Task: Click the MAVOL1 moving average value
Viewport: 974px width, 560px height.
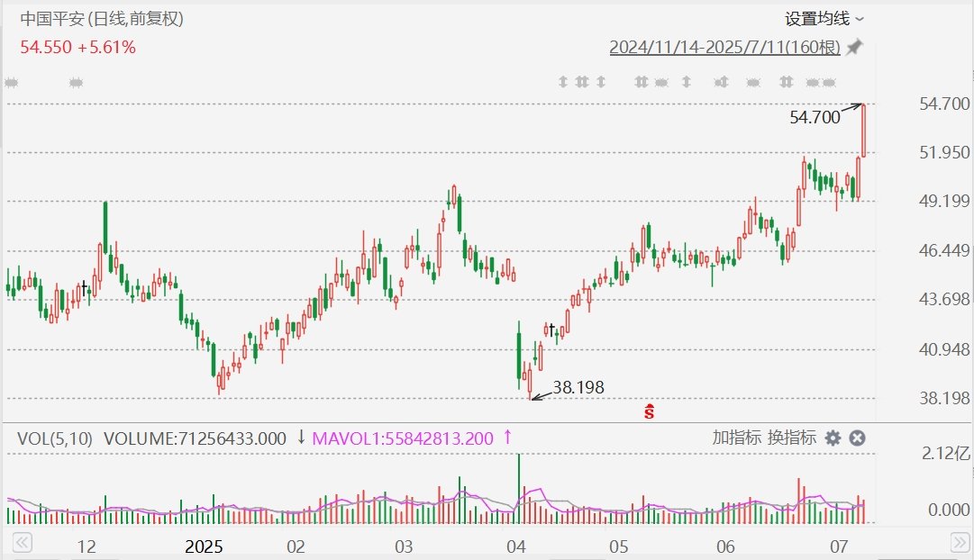Action: (403, 438)
